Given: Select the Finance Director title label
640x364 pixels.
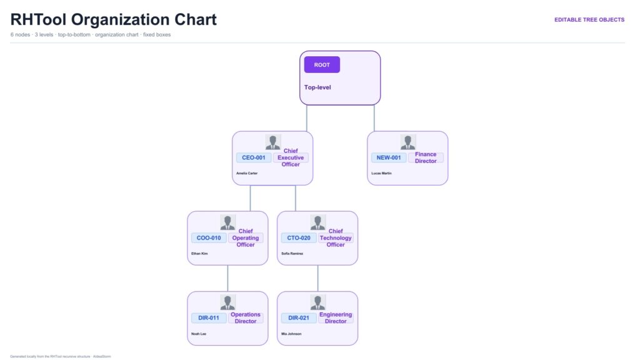Looking at the screenshot, I should tap(426, 158).
